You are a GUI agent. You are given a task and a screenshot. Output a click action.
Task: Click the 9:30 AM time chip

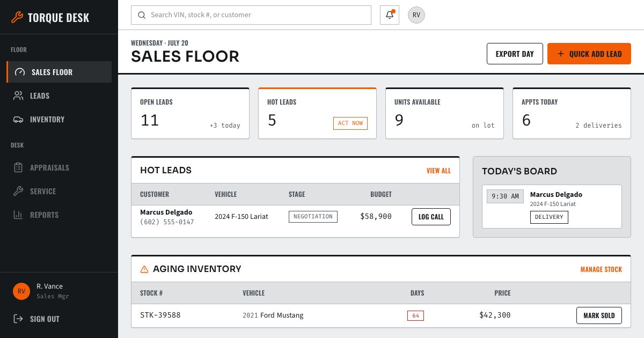pos(505,196)
